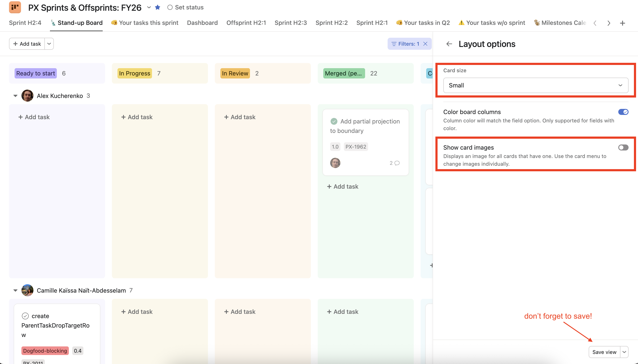
Task: Open the Card size dropdown
Action: tap(536, 85)
